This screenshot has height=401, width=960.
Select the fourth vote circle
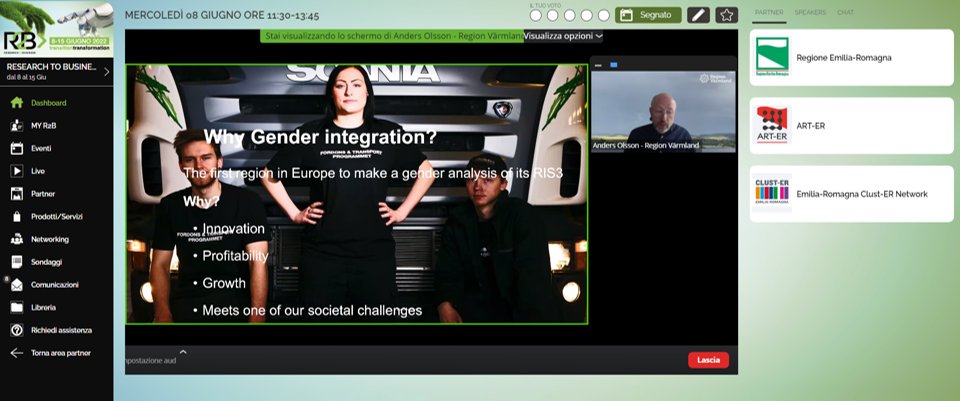click(587, 15)
